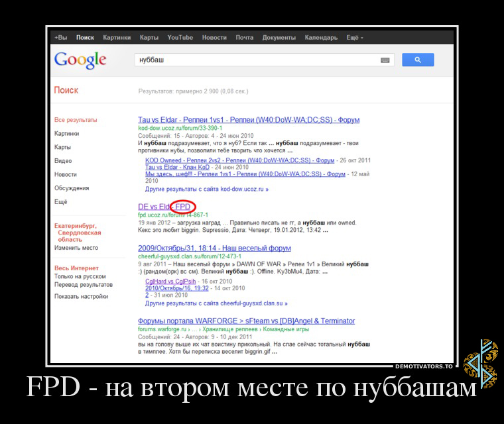Click the Результатов: примерно 2 900 stats text
The height and width of the screenshot is (424, 504).
pos(193,91)
